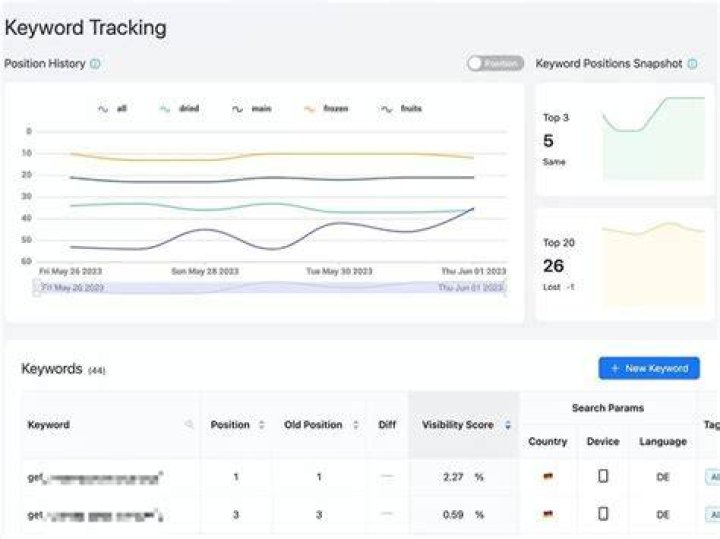Sort by the Position column arrows
Viewport: 720px width, 539px height.
coord(262,425)
